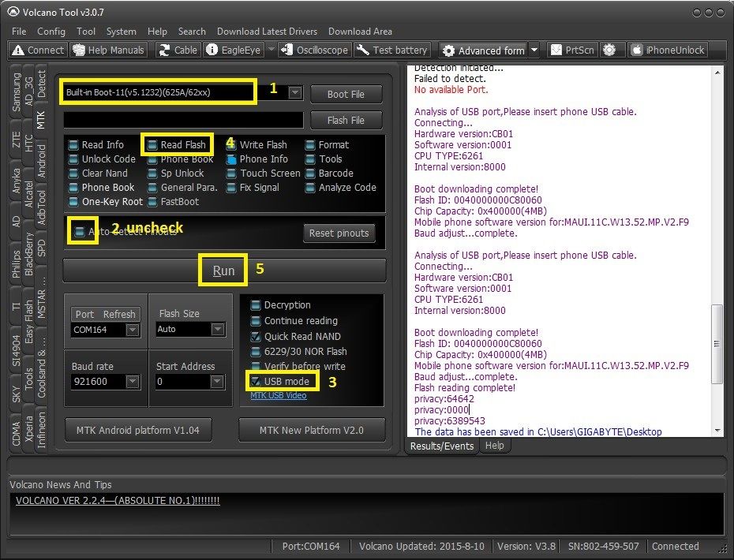Expand the Built-in Boot file dropdown
The image size is (734, 560).
coord(294,93)
